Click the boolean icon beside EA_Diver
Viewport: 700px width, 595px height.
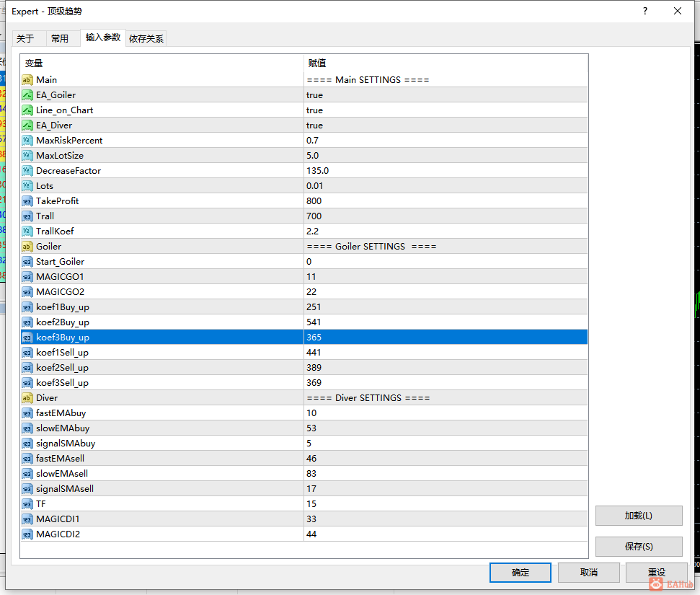27,125
